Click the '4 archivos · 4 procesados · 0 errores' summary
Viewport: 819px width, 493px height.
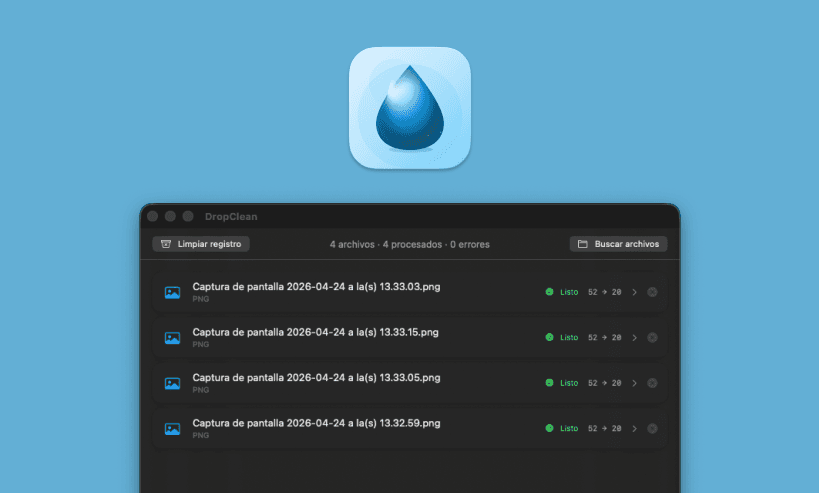(410, 244)
